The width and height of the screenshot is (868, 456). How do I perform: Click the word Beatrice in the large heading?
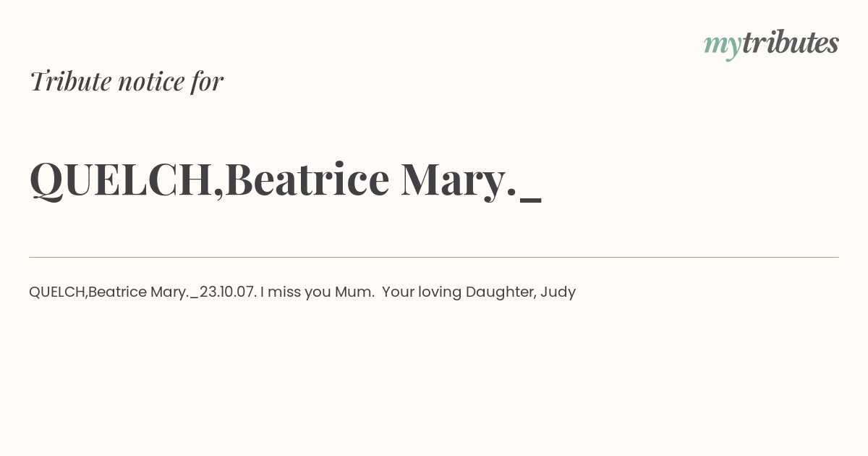pyautogui.click(x=307, y=180)
